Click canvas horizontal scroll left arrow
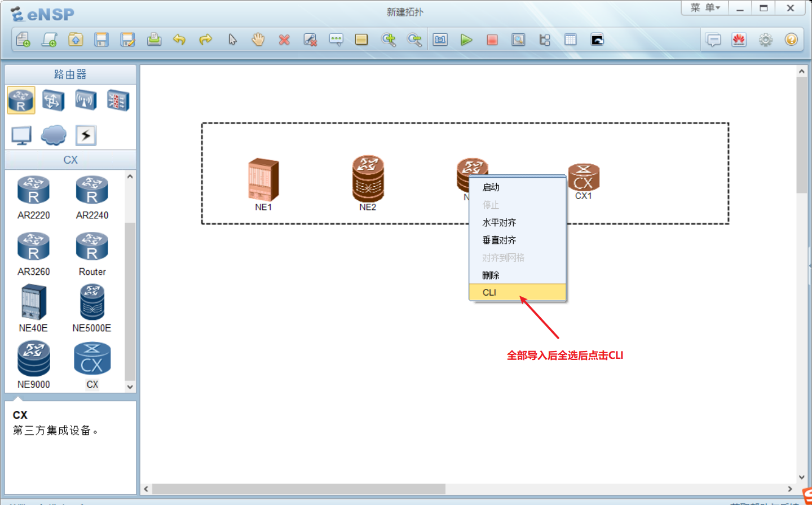812x505 pixels. coord(146,489)
